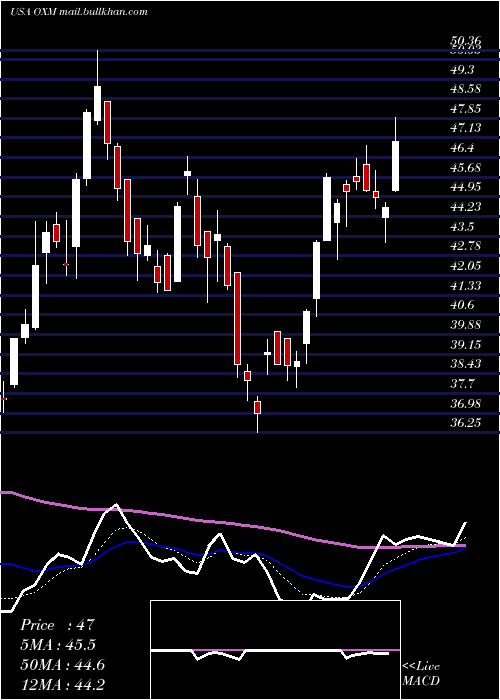
Task: Click the 43.5 price axis label
Action: [x=462, y=227]
